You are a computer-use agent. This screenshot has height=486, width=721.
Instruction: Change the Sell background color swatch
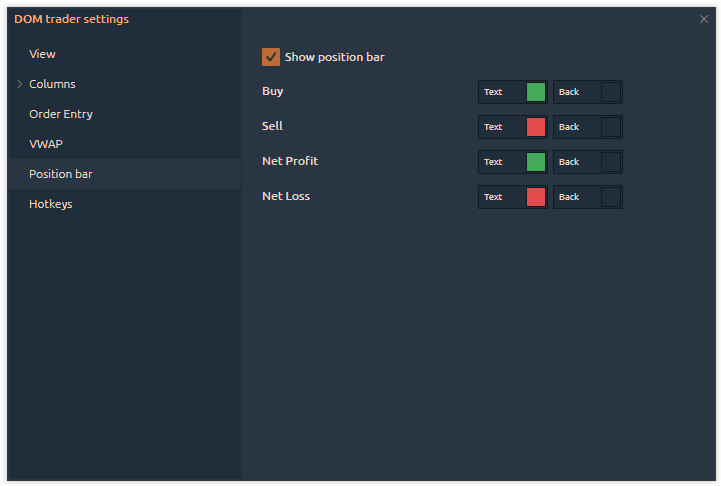pos(611,127)
